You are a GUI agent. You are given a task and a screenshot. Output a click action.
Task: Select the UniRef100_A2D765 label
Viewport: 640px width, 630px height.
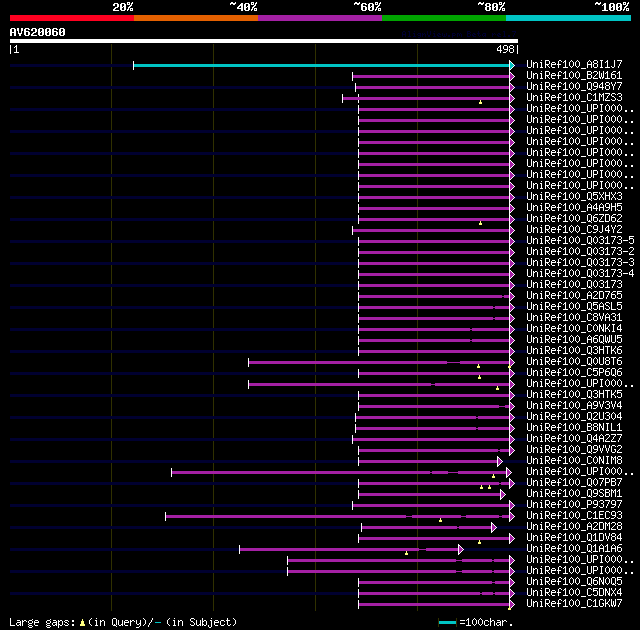[574, 295]
